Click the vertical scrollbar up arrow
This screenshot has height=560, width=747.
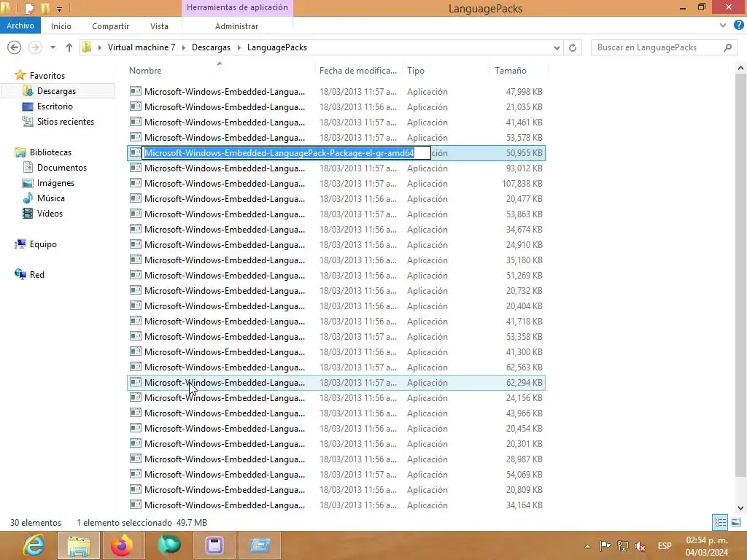tap(741, 68)
